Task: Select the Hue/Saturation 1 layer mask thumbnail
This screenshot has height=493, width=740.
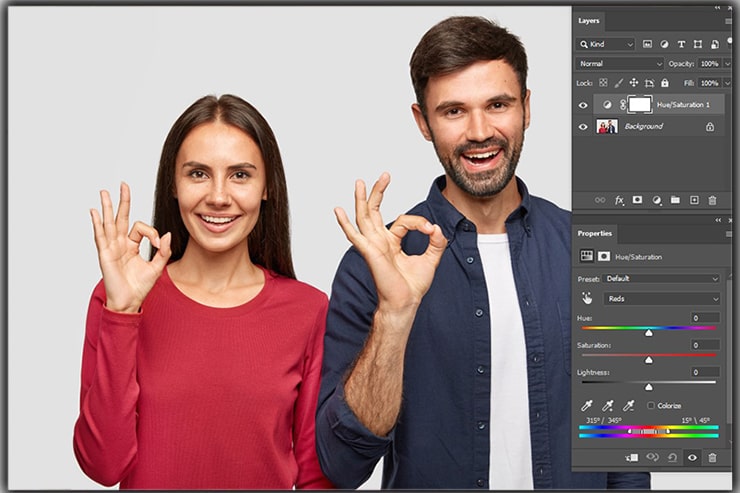Action: point(640,104)
